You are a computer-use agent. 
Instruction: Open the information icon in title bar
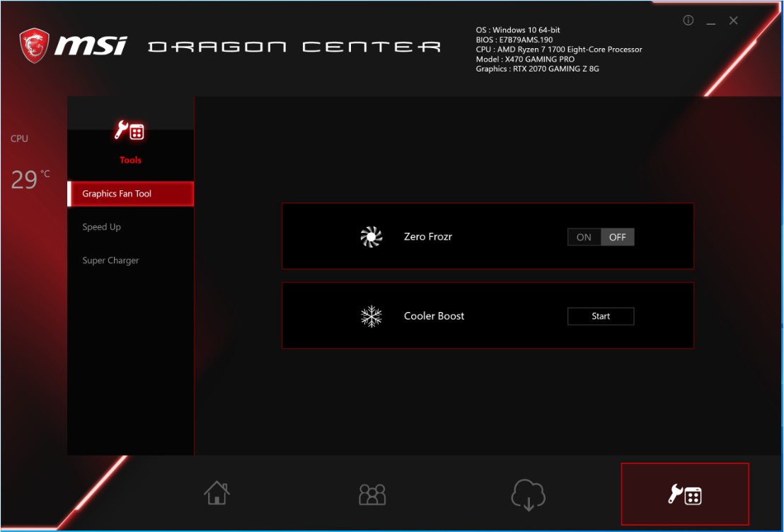coord(688,20)
